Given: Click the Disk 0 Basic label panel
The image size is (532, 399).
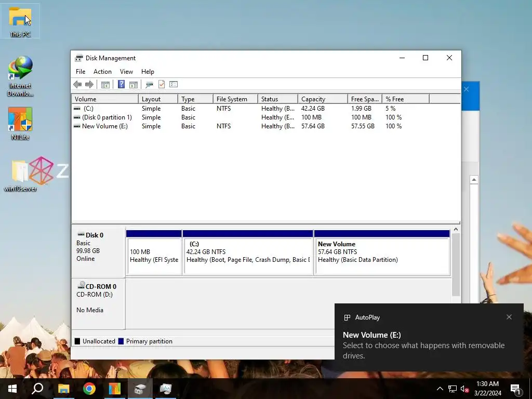Looking at the screenshot, I should coord(98,253).
